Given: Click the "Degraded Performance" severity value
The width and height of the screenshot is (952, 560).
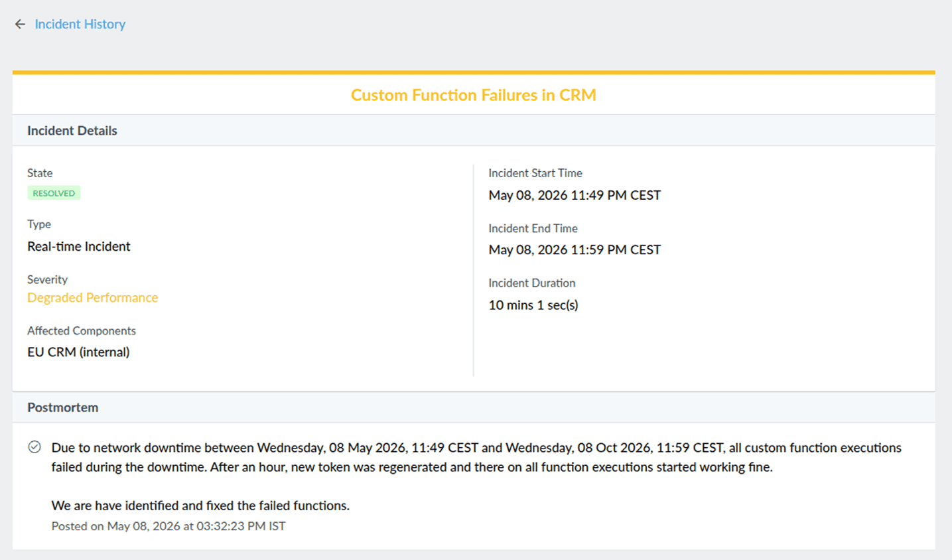Looking at the screenshot, I should pyautogui.click(x=93, y=297).
